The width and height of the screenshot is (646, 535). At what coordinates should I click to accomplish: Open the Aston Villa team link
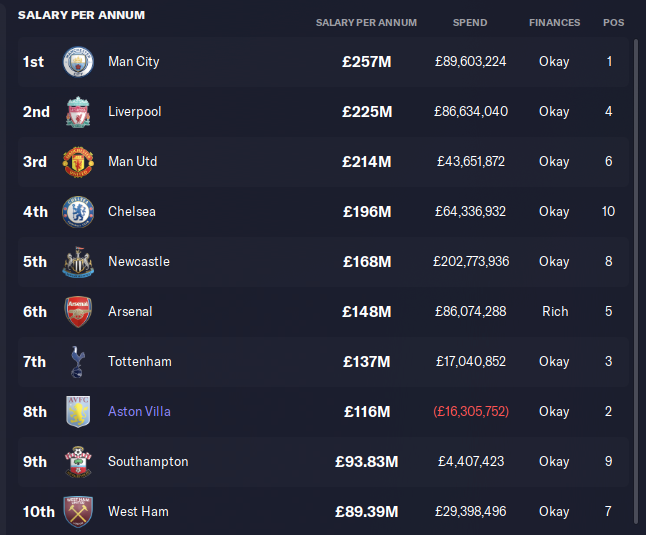tap(140, 412)
